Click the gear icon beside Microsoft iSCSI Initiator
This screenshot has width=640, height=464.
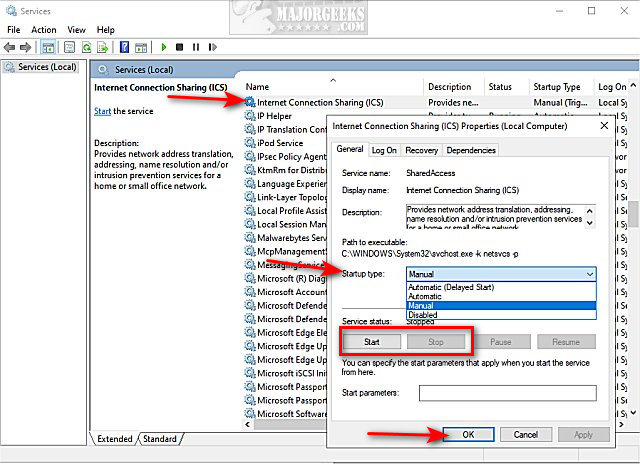pyautogui.click(x=250, y=373)
